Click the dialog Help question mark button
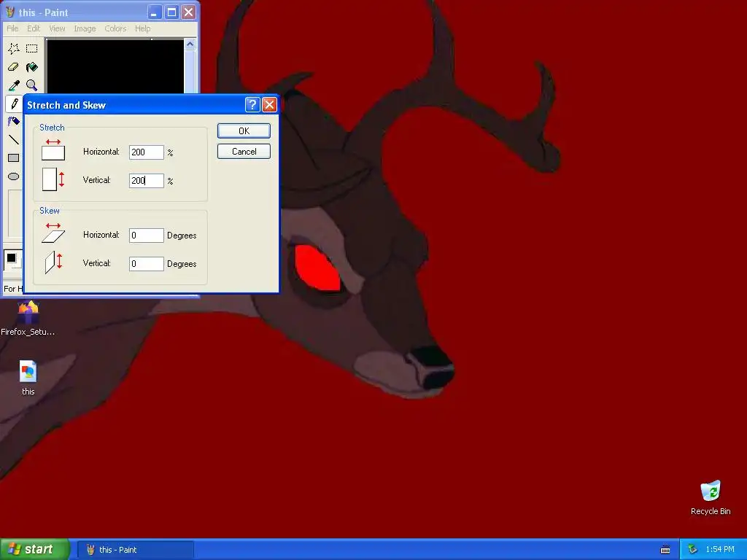Screen dimensions: 747x560 (x=252, y=105)
